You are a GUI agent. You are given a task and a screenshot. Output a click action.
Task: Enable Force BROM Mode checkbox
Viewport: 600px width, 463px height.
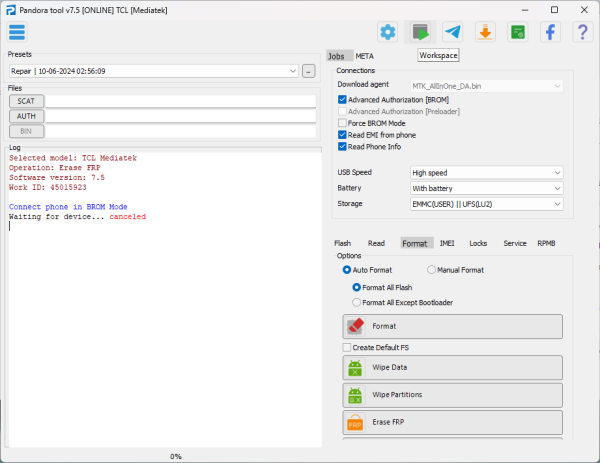342,123
